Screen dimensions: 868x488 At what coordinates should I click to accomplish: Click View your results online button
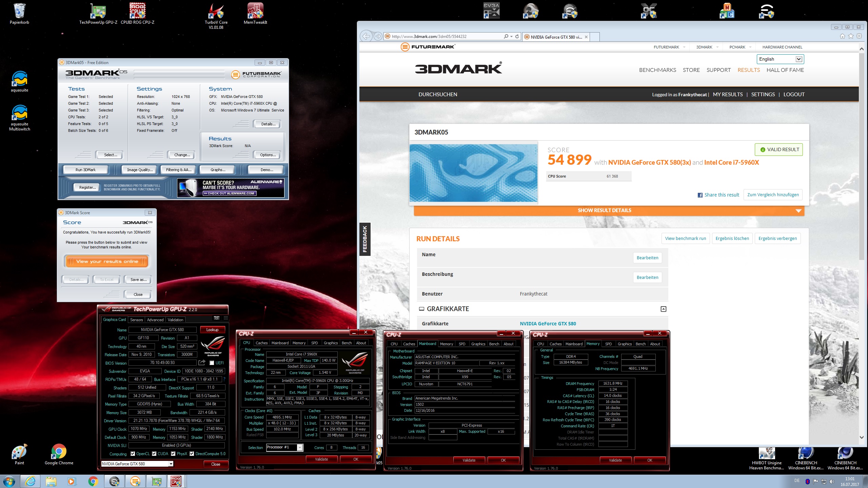106,261
